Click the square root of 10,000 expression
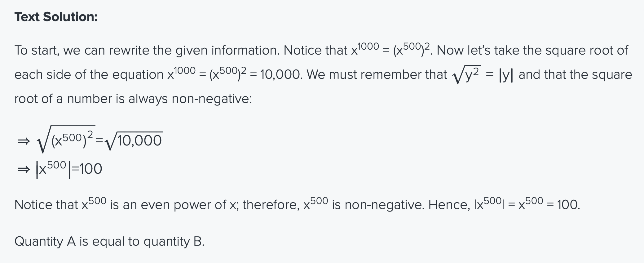 (134, 140)
